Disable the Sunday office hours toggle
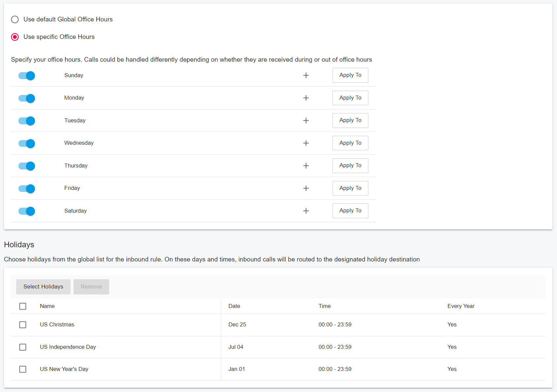The height and width of the screenshot is (392, 557). click(26, 75)
